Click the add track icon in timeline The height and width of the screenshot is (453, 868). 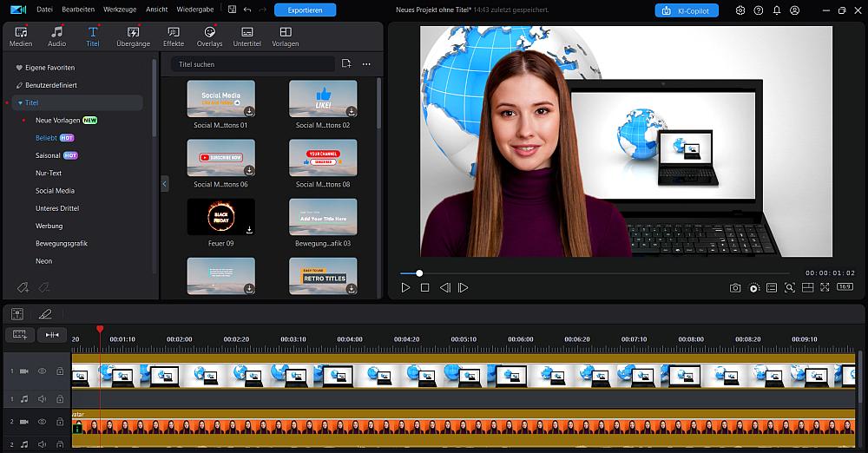click(x=19, y=335)
